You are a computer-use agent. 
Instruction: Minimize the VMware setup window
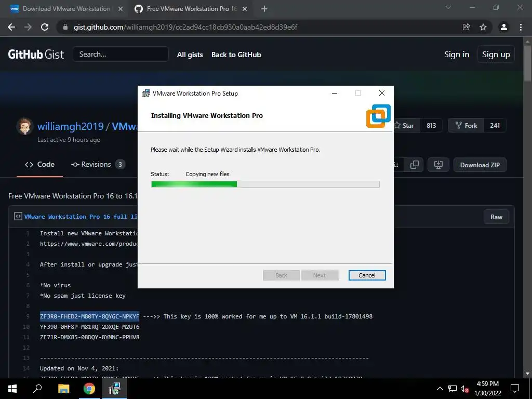click(x=335, y=94)
